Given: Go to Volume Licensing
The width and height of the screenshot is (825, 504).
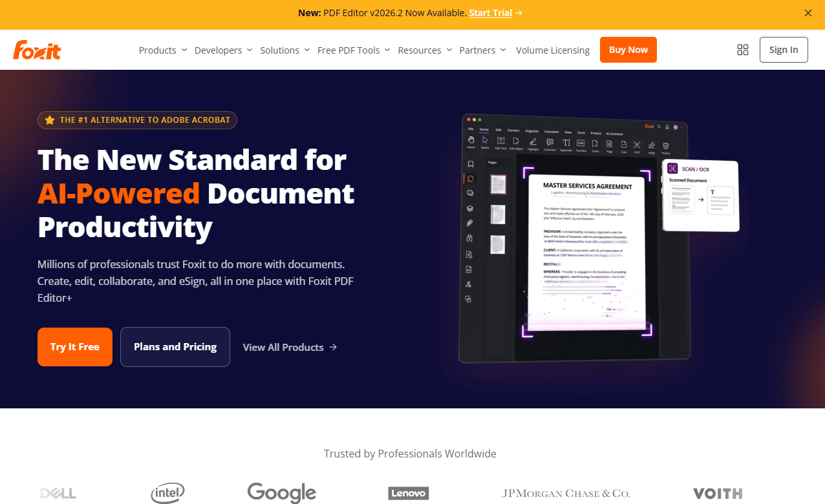Looking at the screenshot, I should point(553,50).
